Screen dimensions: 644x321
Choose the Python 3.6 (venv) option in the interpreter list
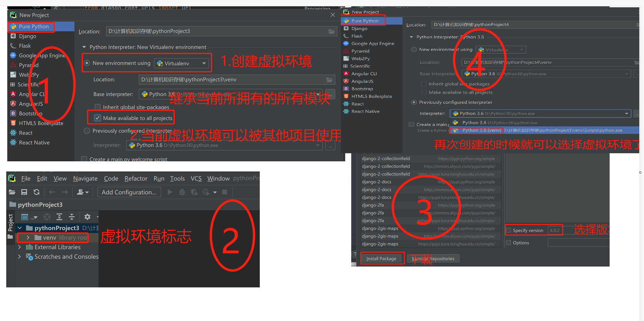click(544, 130)
